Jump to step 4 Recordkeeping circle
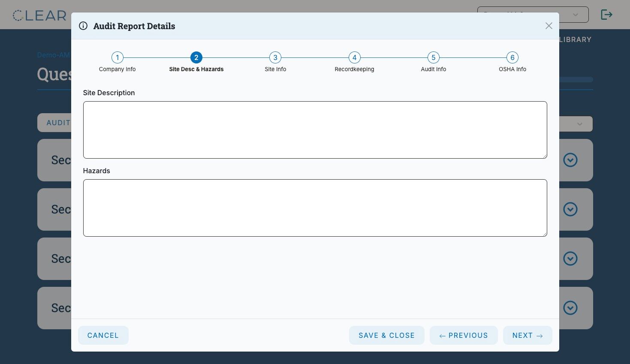The height and width of the screenshot is (364, 630). click(354, 57)
